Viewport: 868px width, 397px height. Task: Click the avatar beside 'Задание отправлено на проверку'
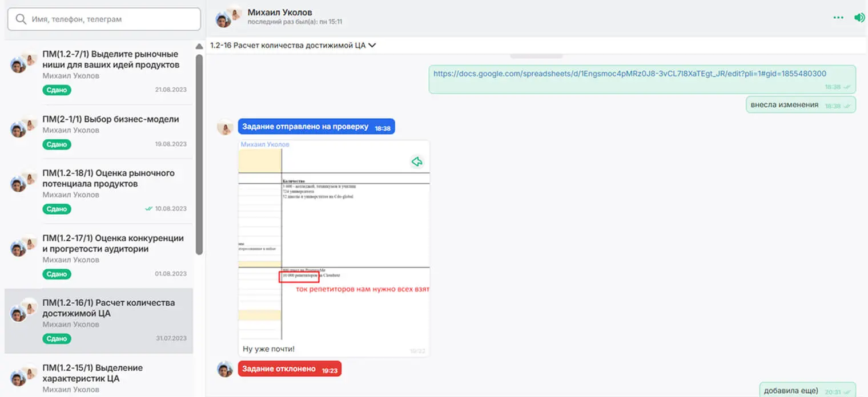225,127
